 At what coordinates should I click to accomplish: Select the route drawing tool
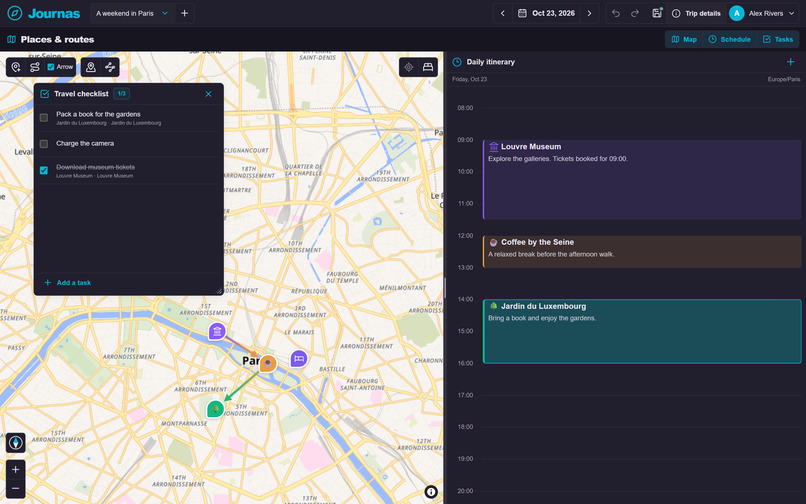(x=34, y=67)
